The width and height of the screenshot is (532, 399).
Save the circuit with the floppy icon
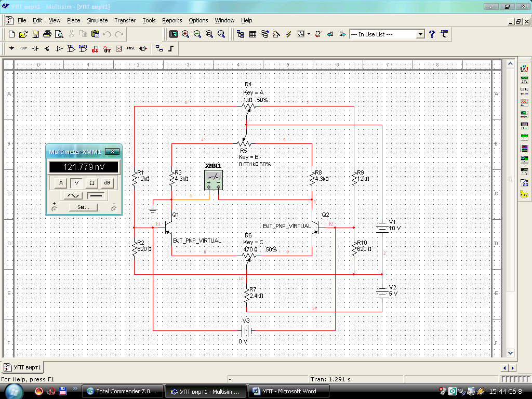(35, 34)
